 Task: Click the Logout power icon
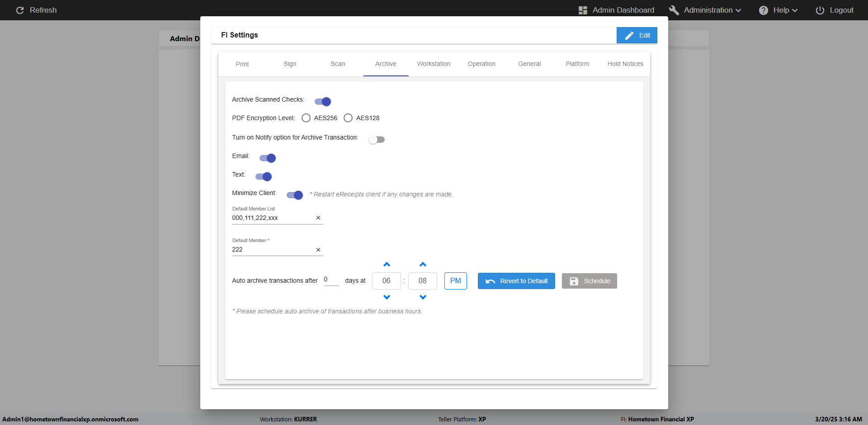pos(820,10)
